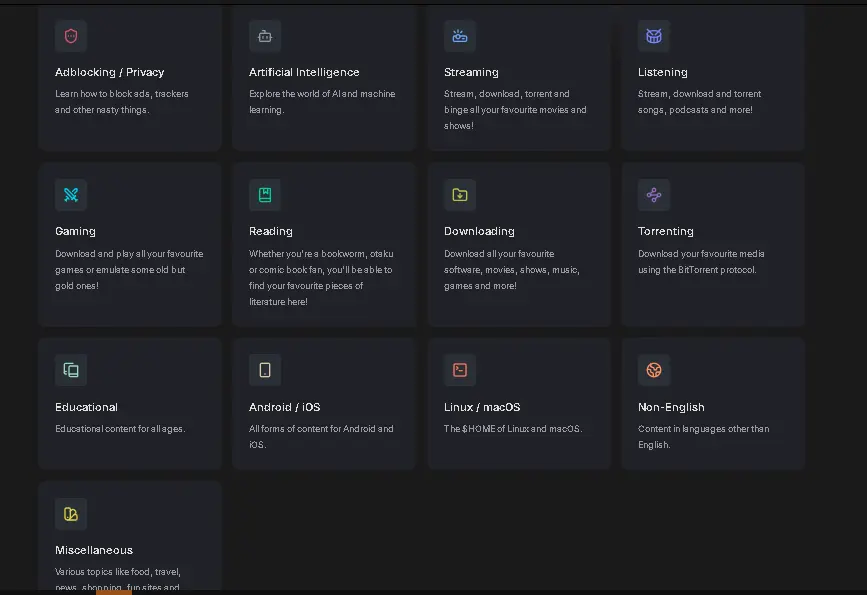Open the Linux / macOS title
Image resolution: width=867 pixels, height=595 pixels.
(482, 407)
